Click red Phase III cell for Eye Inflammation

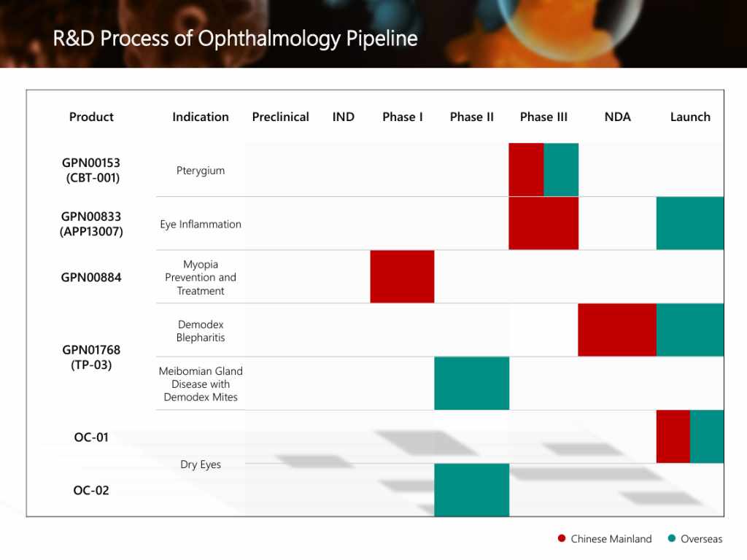543,223
